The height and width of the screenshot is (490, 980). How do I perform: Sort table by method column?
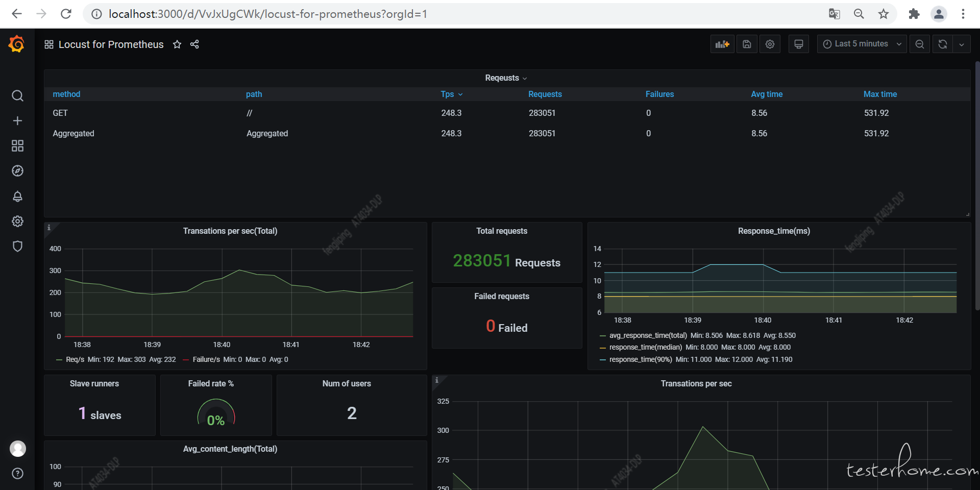(x=66, y=94)
